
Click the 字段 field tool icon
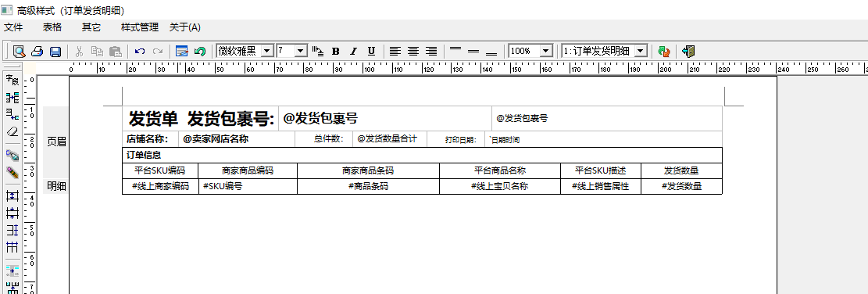(13, 81)
